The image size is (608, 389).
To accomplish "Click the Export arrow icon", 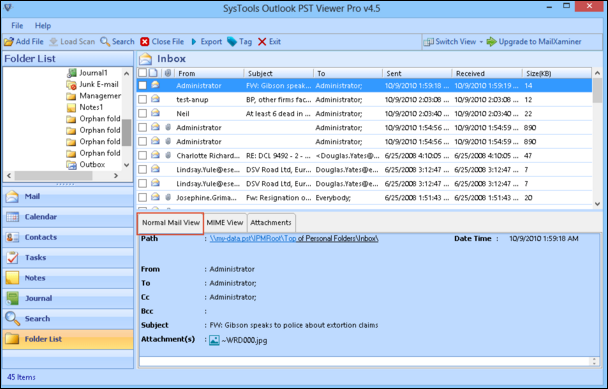I will click(x=194, y=41).
